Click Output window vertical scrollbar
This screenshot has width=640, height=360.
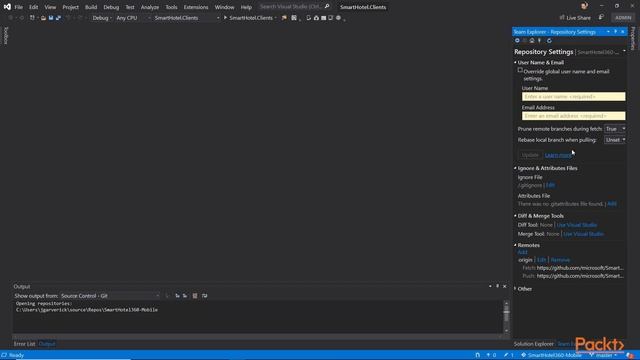coord(506,317)
